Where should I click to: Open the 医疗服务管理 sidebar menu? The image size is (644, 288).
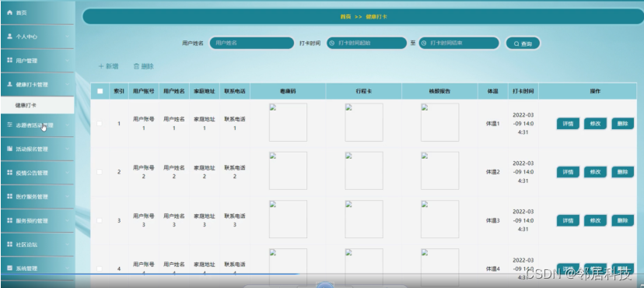click(37, 197)
